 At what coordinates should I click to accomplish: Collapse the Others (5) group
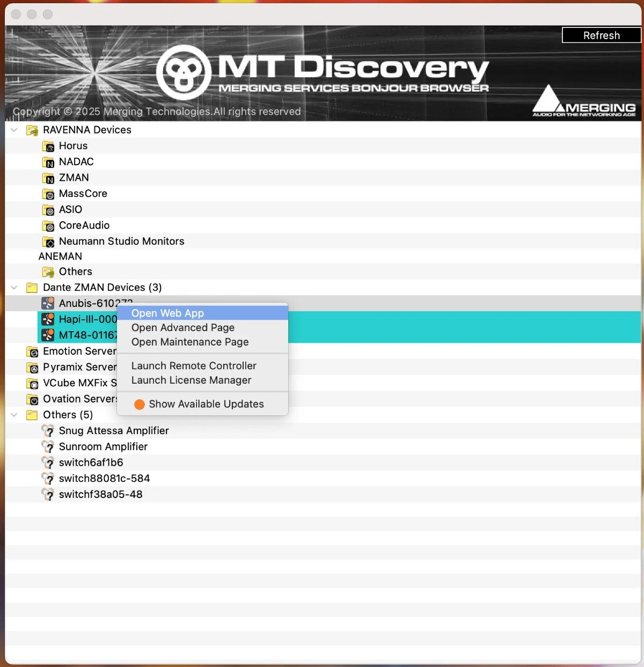point(14,415)
